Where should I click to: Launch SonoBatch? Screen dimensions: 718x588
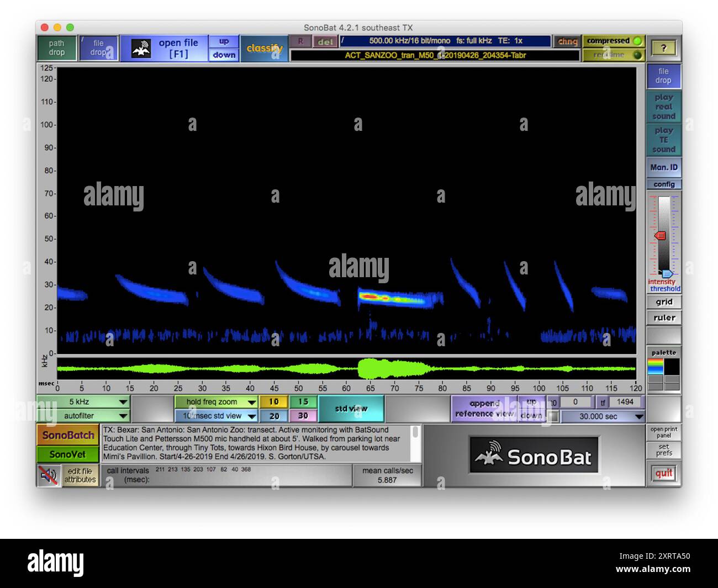coord(68,435)
